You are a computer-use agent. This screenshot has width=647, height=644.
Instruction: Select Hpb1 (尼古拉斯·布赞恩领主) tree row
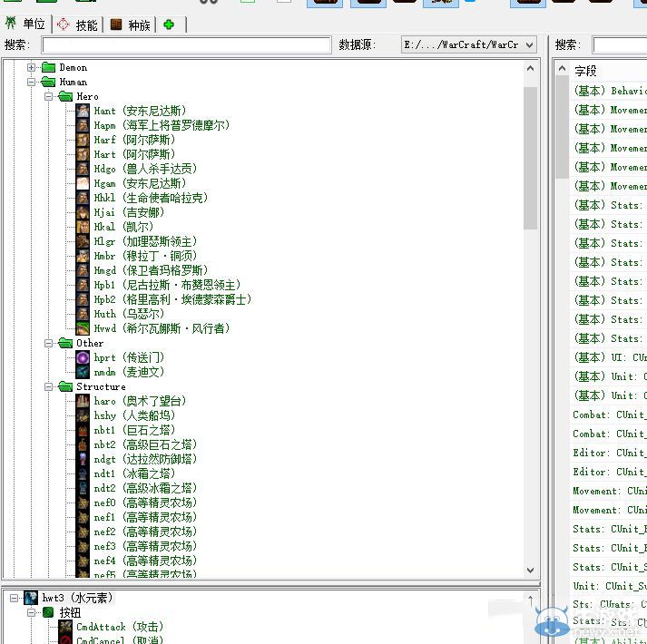click(158, 285)
